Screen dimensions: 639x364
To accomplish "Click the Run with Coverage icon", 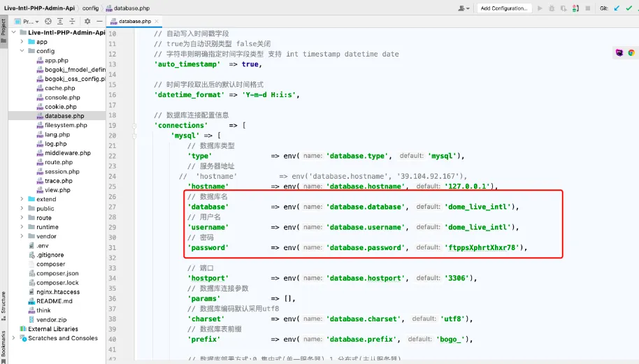I will (x=563, y=8).
